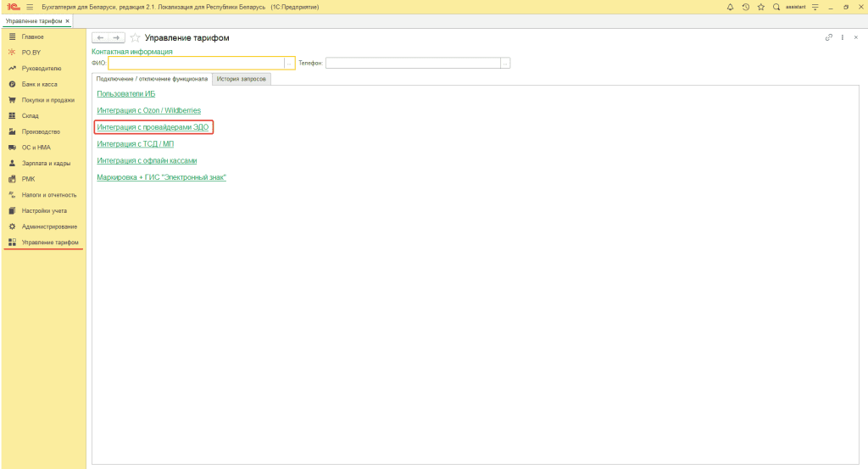Switch to the История запросов tab
The height and width of the screenshot is (469, 868).
coord(242,79)
